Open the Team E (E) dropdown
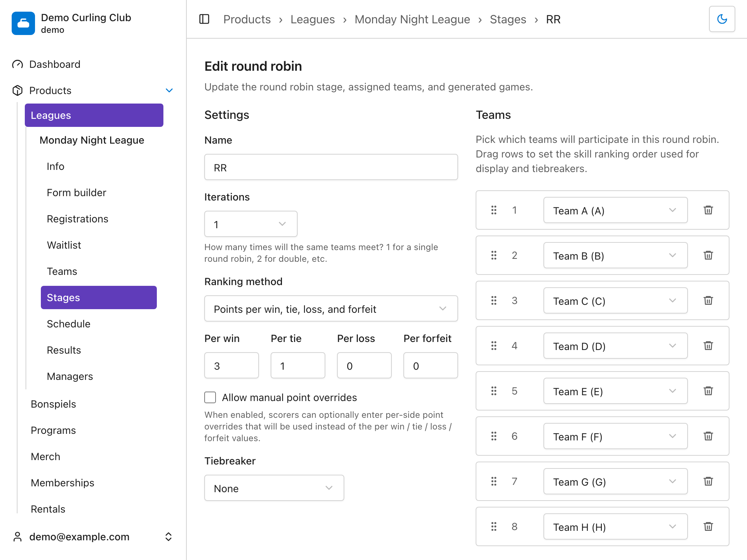747x560 pixels. [x=616, y=391]
